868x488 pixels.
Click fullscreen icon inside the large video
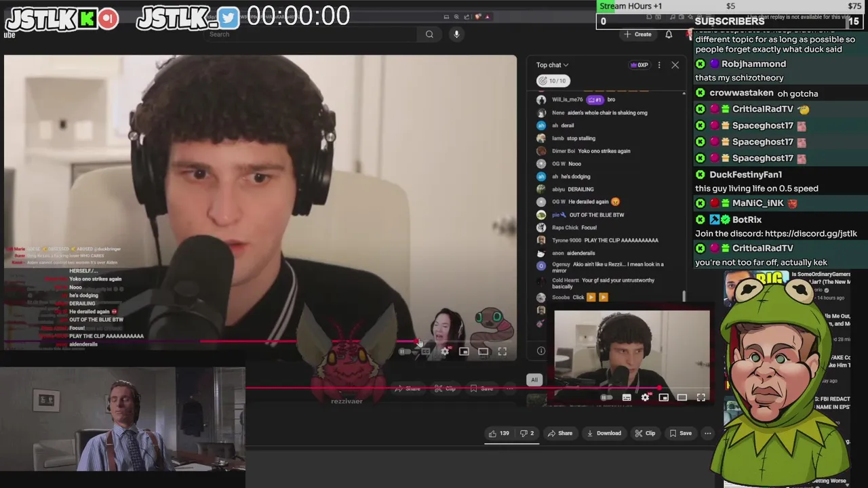coord(502,352)
